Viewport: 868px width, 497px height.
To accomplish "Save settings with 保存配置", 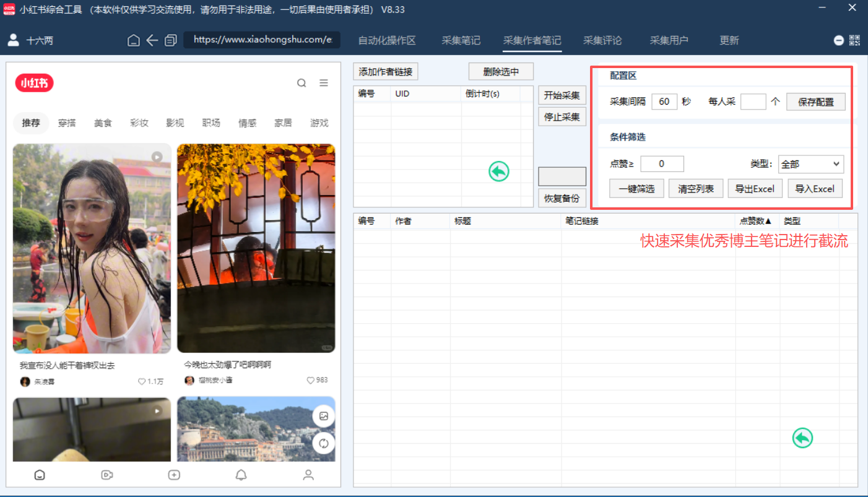I will click(816, 102).
